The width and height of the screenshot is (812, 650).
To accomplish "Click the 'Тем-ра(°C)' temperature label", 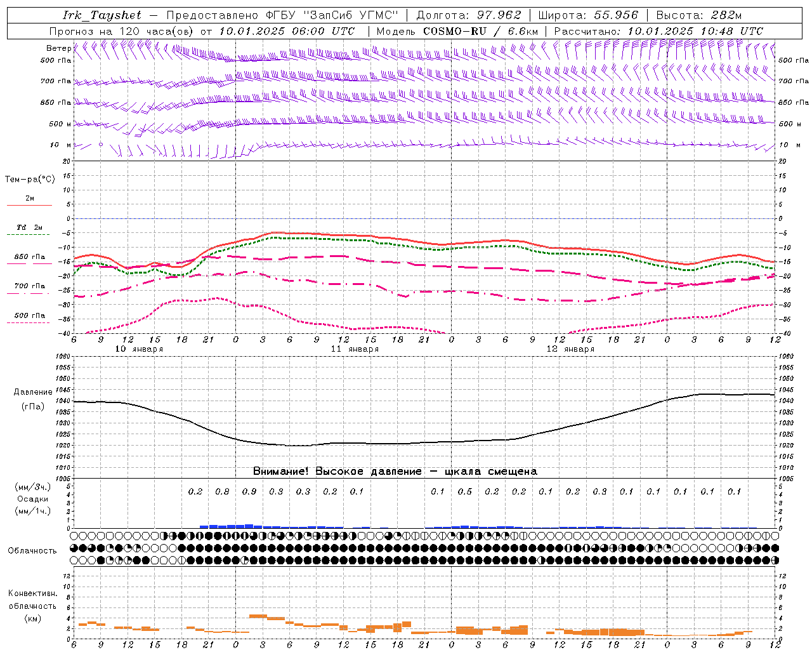I will tap(30, 179).
